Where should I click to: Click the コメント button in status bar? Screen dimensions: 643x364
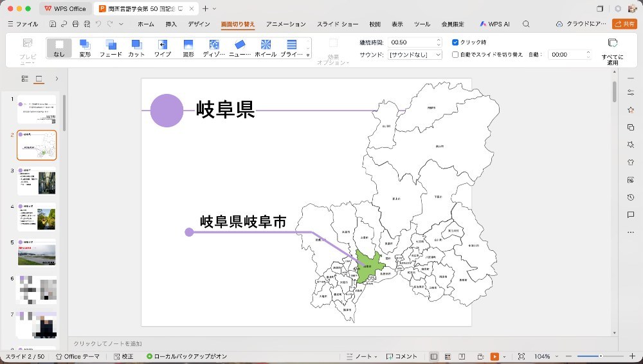tap(402, 357)
